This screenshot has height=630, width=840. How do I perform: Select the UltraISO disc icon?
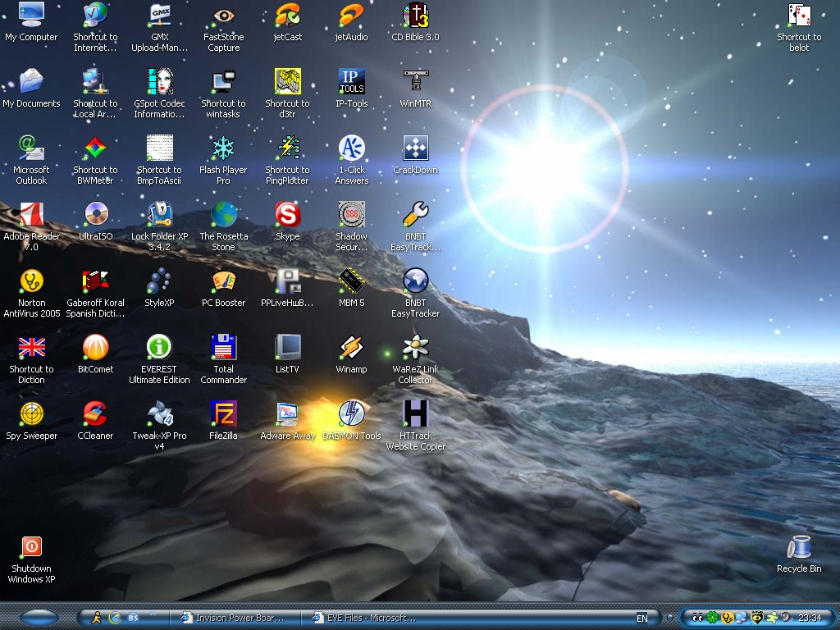pyautogui.click(x=95, y=214)
